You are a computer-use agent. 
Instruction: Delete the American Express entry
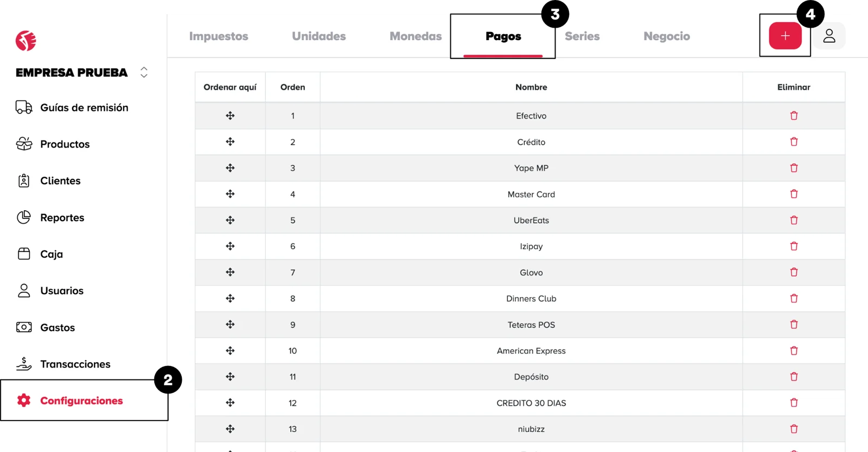click(794, 351)
